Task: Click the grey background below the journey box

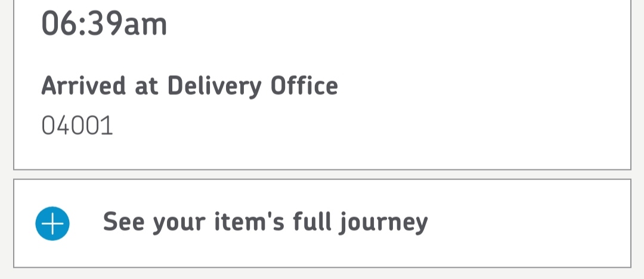Action: pyautogui.click(x=322, y=274)
